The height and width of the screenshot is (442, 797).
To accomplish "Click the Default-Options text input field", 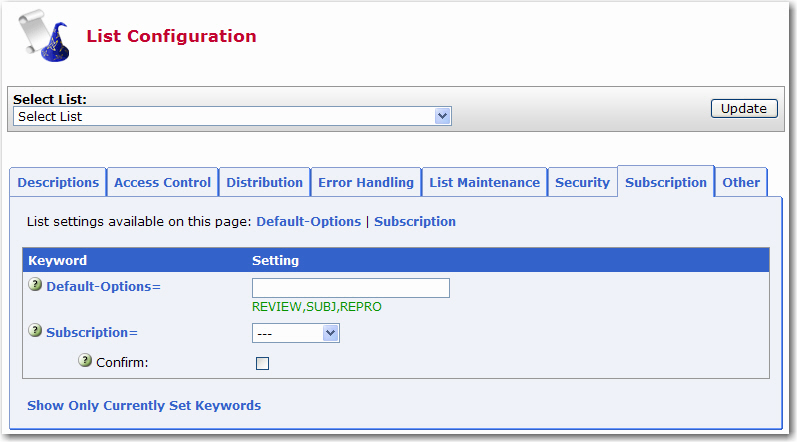I will point(351,288).
